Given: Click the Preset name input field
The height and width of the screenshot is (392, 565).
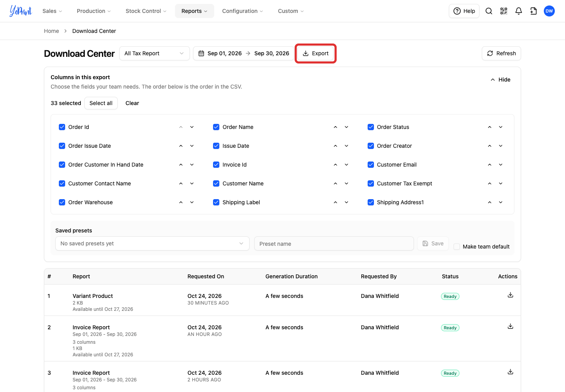Looking at the screenshot, I should [x=334, y=243].
